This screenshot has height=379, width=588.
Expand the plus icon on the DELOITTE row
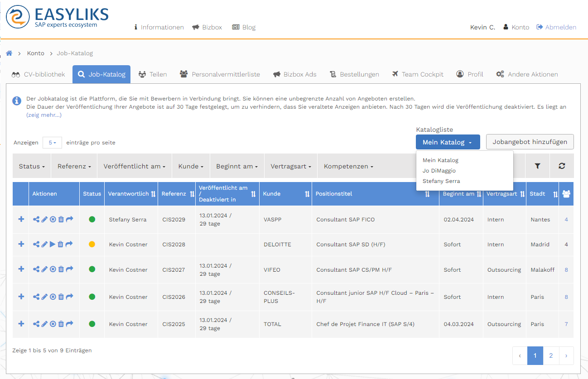tap(21, 245)
